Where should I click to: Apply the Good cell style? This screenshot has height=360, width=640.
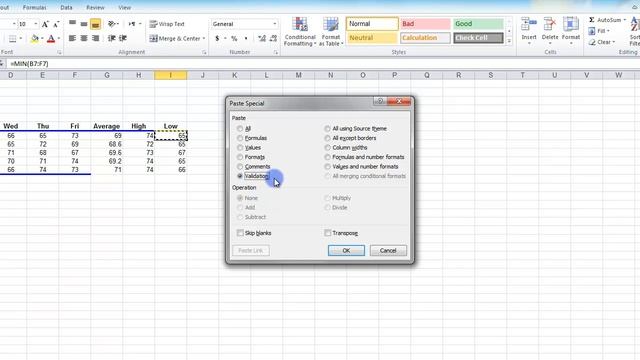(x=478, y=24)
